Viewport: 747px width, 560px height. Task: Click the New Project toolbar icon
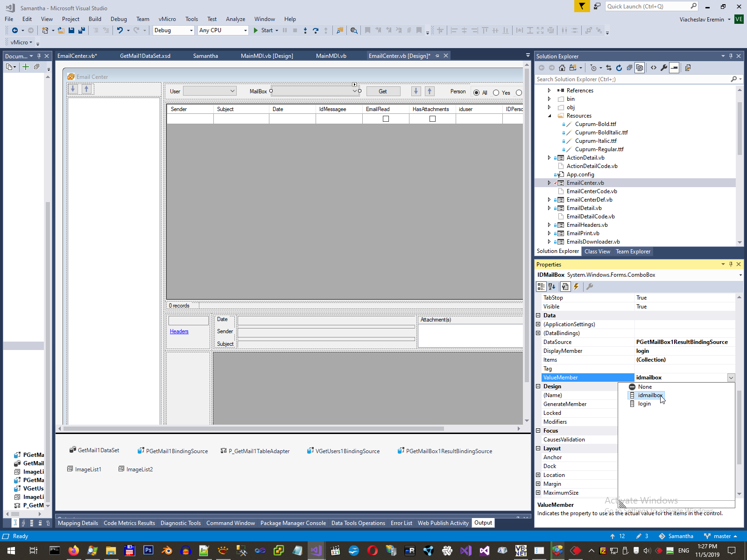tap(45, 30)
